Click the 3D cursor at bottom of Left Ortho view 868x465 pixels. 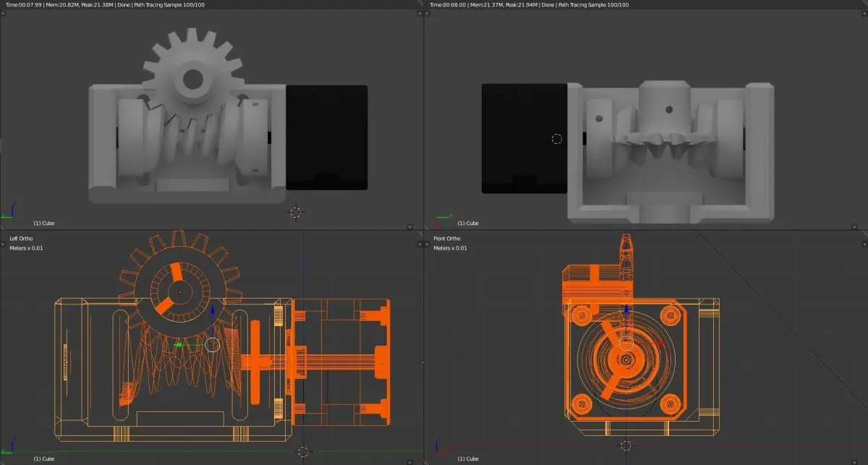point(304,451)
